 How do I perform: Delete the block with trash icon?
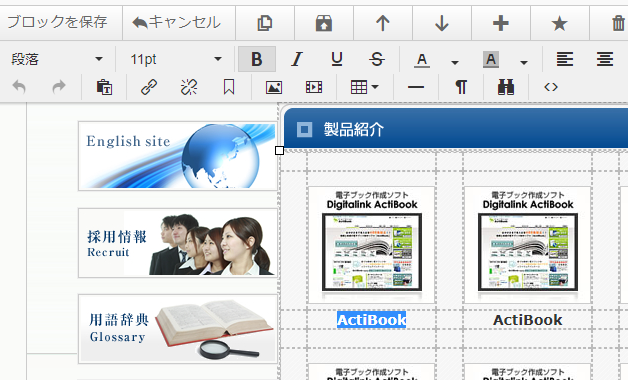(618, 23)
